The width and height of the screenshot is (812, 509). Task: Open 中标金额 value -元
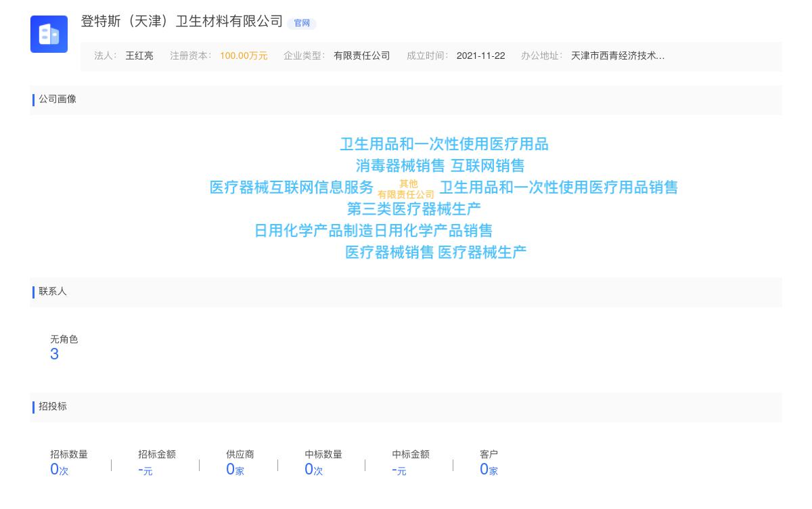[399, 470]
